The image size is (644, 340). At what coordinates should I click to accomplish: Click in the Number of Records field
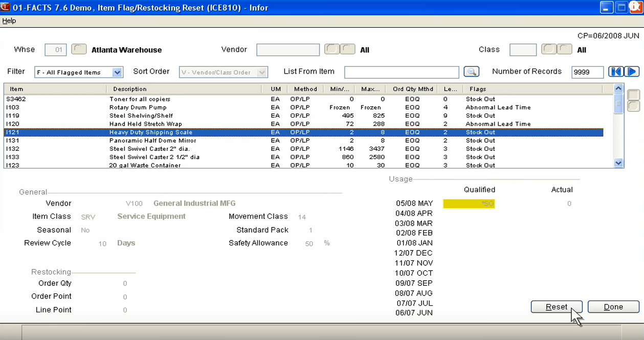click(x=587, y=73)
